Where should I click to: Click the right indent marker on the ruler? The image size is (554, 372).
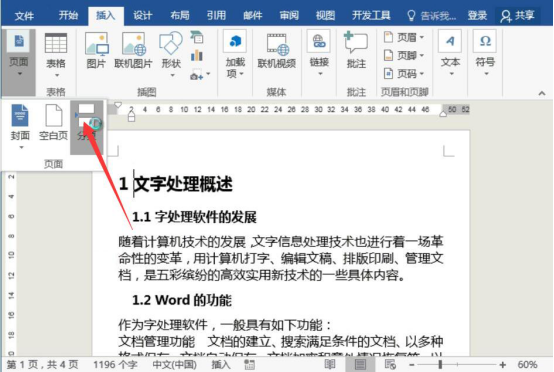point(443,114)
